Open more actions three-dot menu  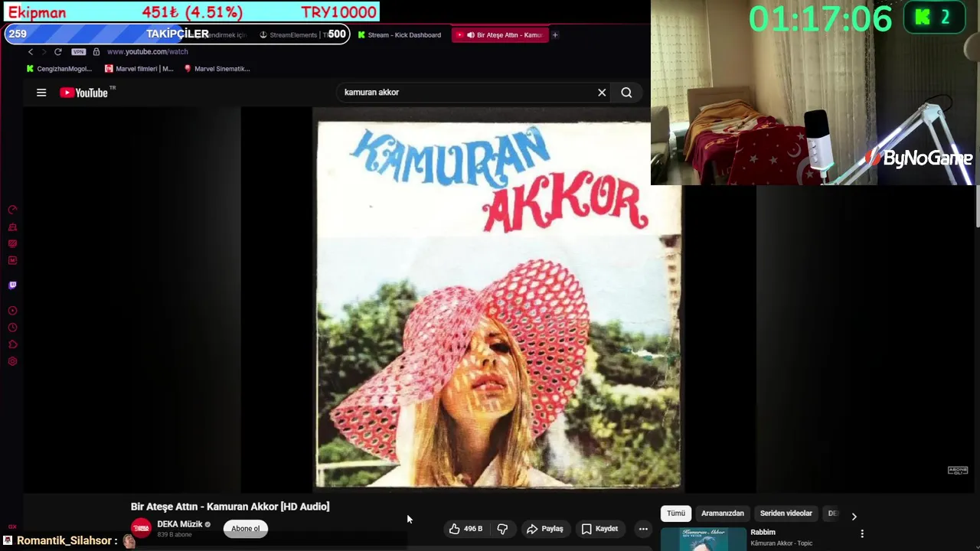coord(643,529)
